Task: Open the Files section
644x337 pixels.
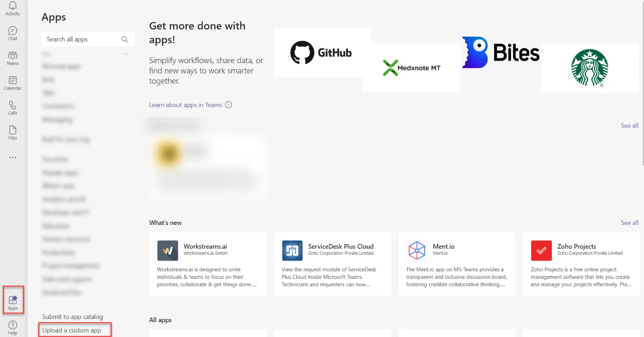Action: point(13,133)
